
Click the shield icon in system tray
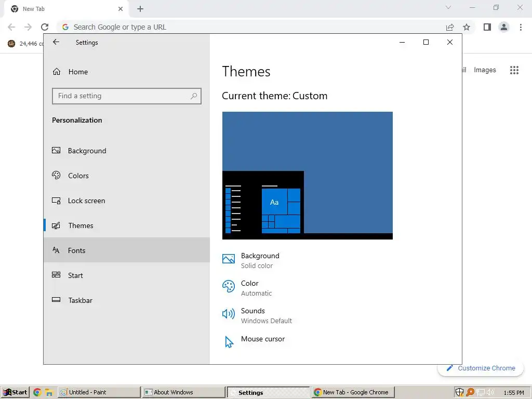click(459, 392)
